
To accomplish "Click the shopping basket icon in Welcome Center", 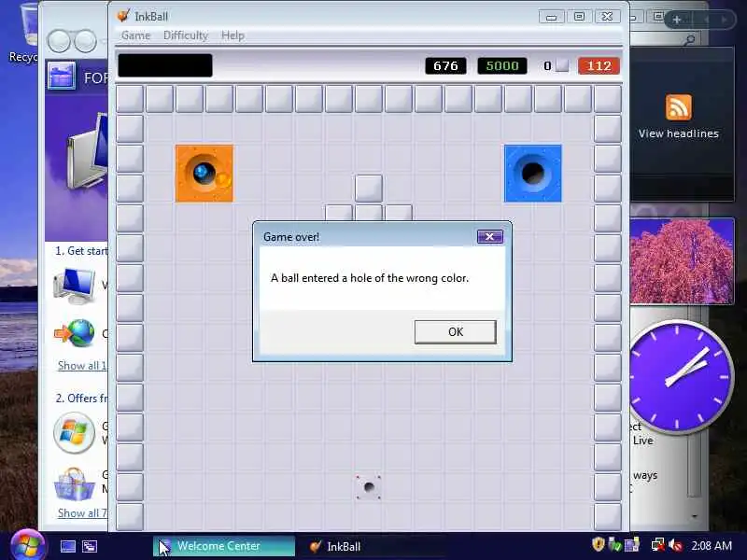I will [75, 483].
